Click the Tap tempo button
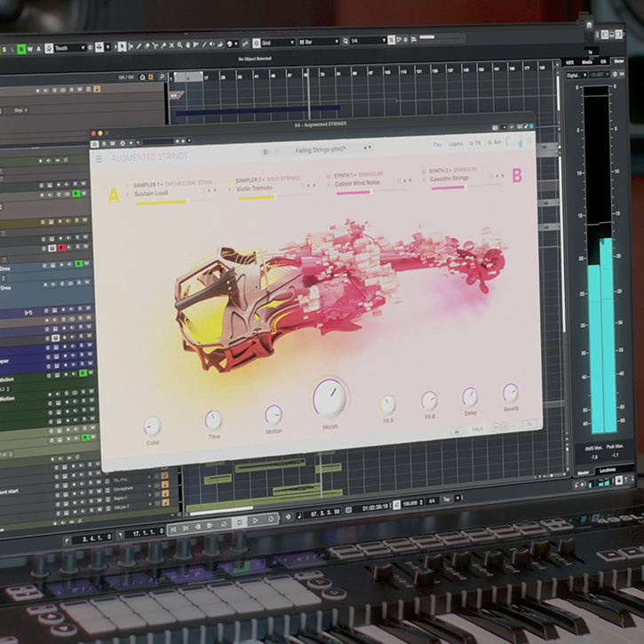The width and height of the screenshot is (644, 644). (446, 499)
